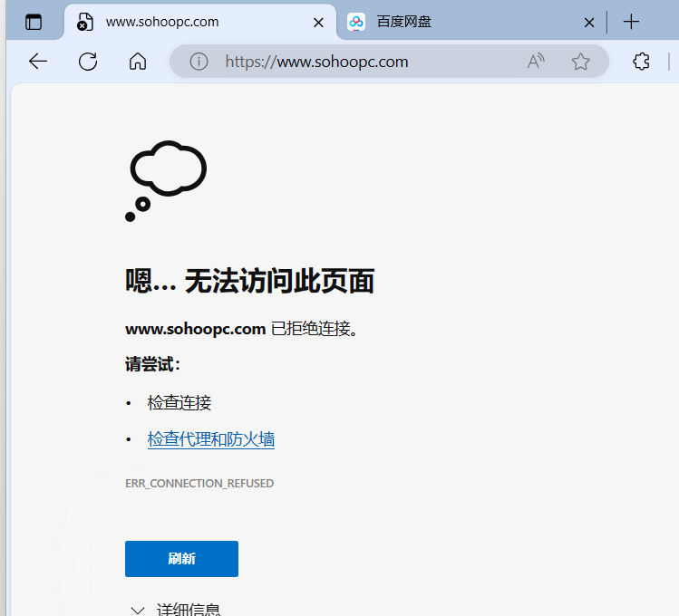Click the www.sohoopc.com 已拒绝连接 message
Screen dimensions: 679x616
pos(242,329)
